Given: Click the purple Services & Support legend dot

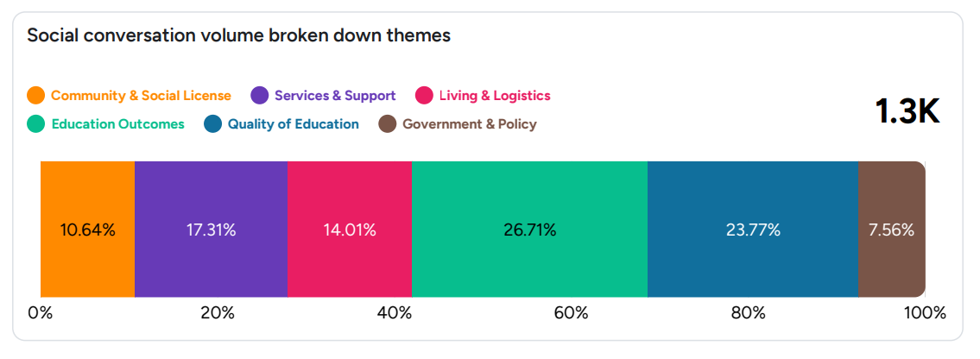Looking at the screenshot, I should (x=259, y=96).
